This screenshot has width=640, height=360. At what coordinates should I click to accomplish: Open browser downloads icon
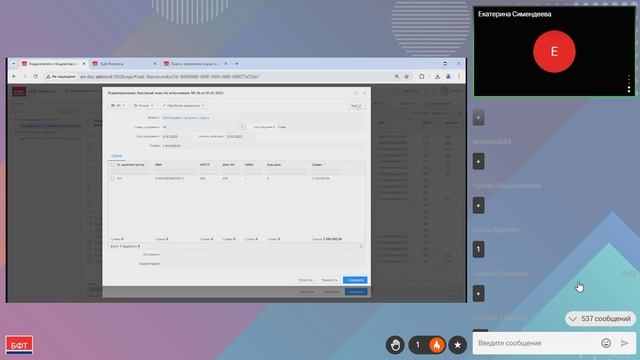[437, 76]
